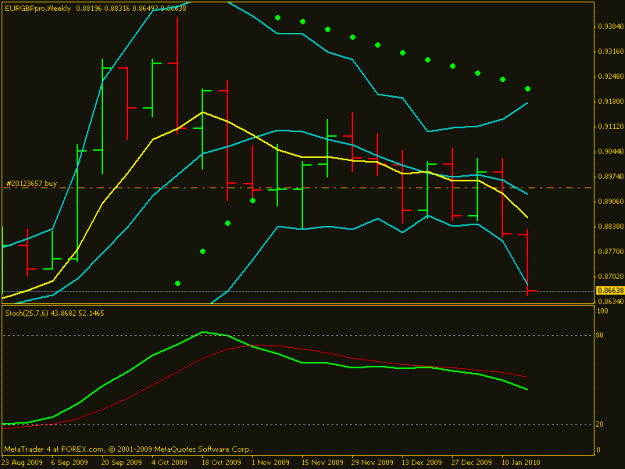The height and width of the screenshot is (469, 625).
Task: Select the 6 Sep 2009 date label
Action: tap(69, 463)
